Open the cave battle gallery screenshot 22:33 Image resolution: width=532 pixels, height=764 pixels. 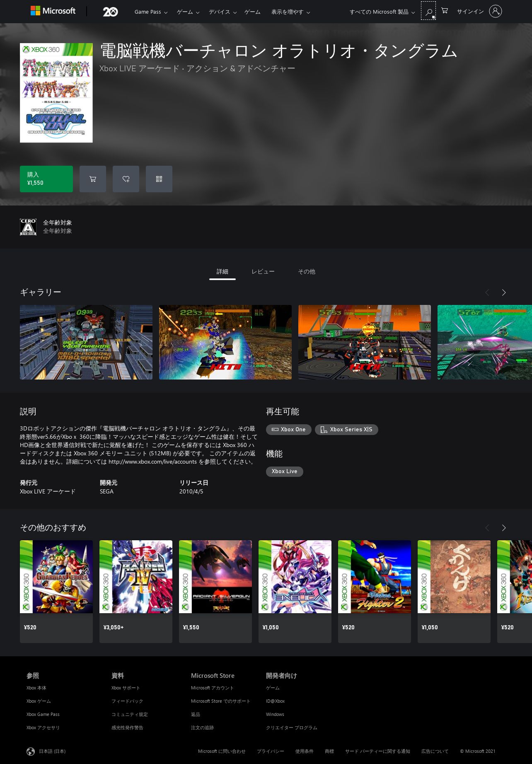coord(225,342)
